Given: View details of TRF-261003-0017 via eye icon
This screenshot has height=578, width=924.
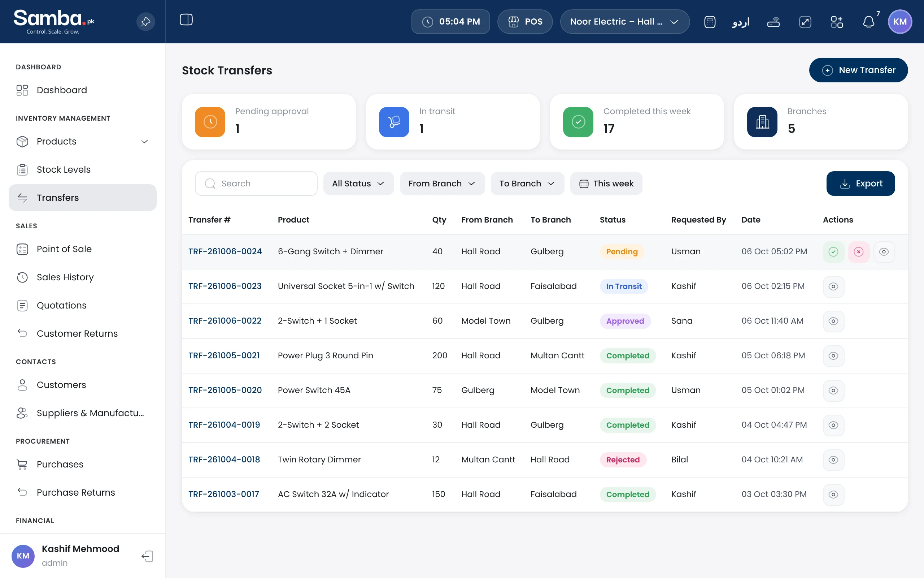Looking at the screenshot, I should pos(833,494).
